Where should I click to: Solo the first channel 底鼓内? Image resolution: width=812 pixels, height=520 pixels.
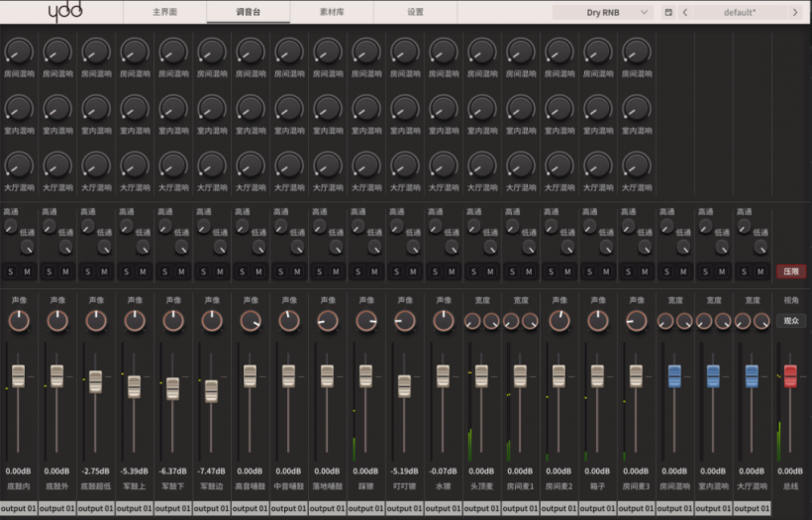pos(11,271)
